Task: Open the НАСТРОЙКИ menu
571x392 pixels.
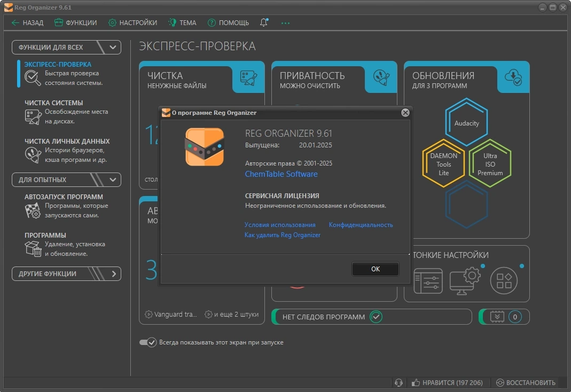Action: tap(132, 23)
